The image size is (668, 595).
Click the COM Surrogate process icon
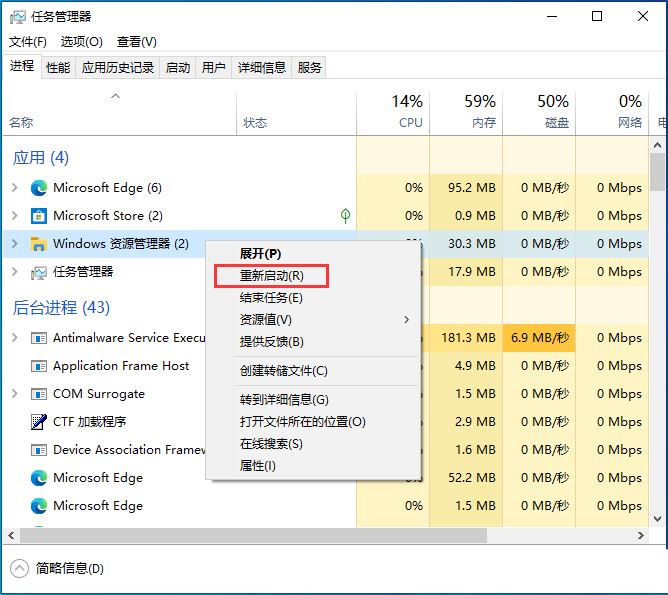pyautogui.click(x=39, y=394)
